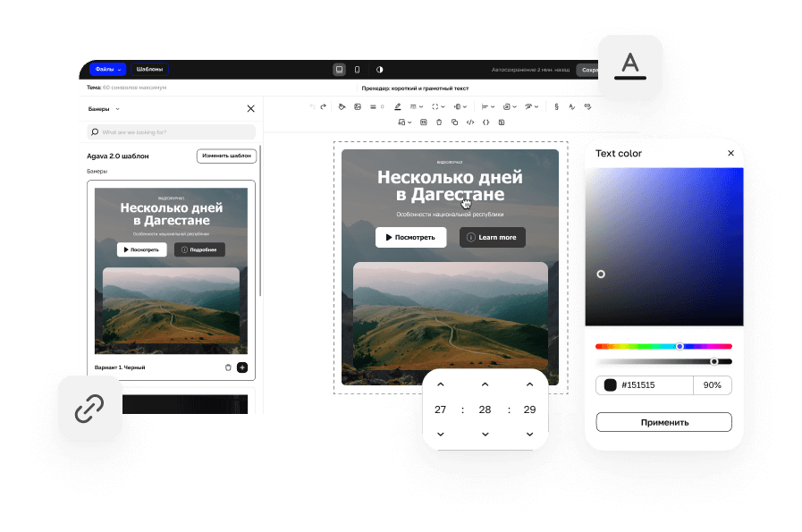802x532 pixels.
Task: Click the sidebar search field
Action: click(170, 131)
